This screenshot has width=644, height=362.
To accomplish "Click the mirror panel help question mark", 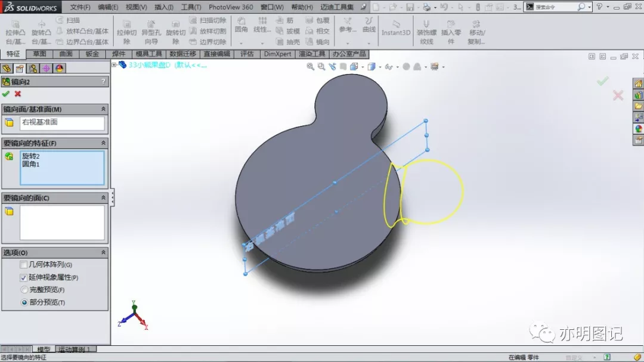I will click(104, 82).
